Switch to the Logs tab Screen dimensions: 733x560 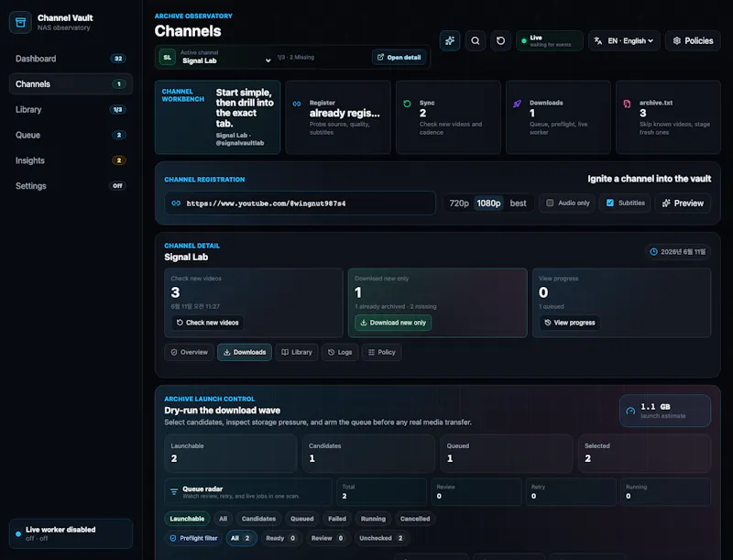click(x=340, y=352)
